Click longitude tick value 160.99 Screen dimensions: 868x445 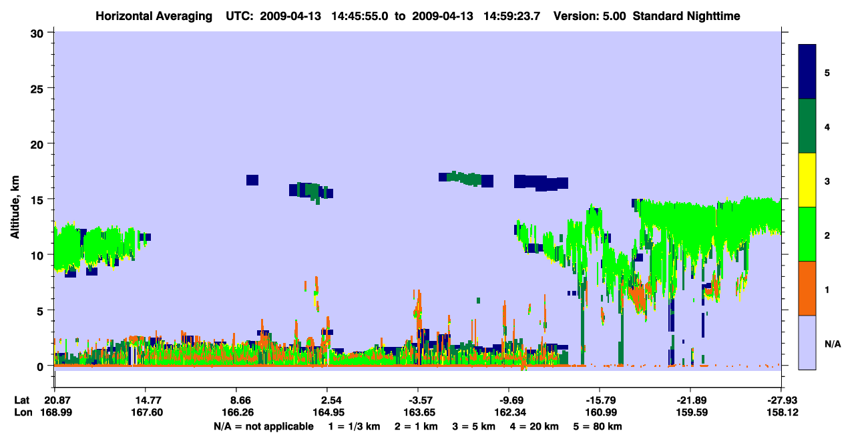tap(600, 413)
